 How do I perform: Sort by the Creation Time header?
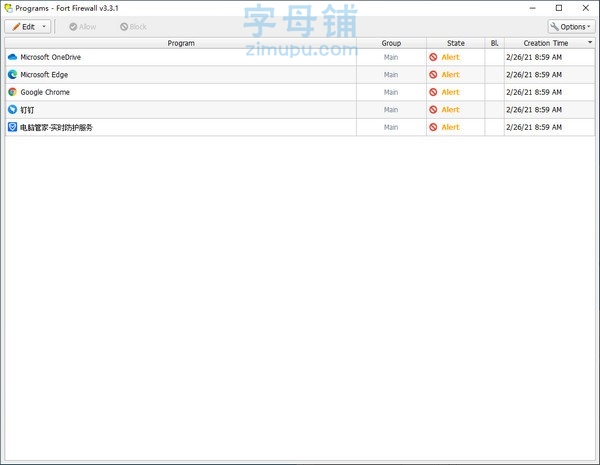point(546,43)
